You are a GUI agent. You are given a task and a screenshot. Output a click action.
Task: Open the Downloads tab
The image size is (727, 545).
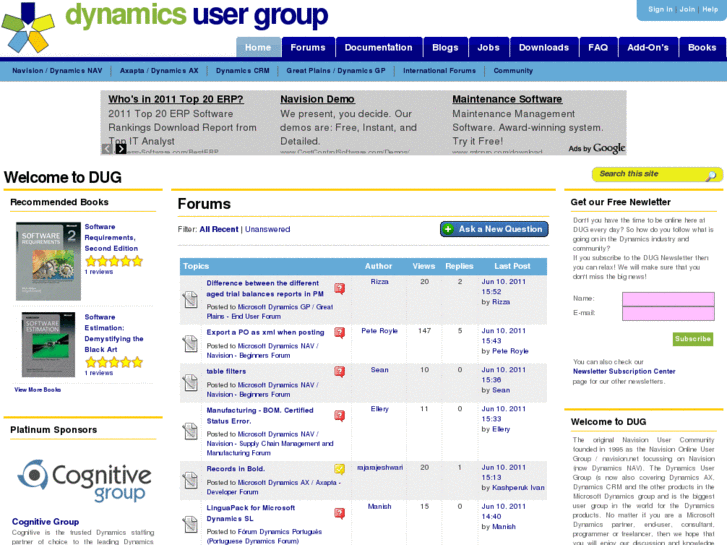[x=544, y=47]
